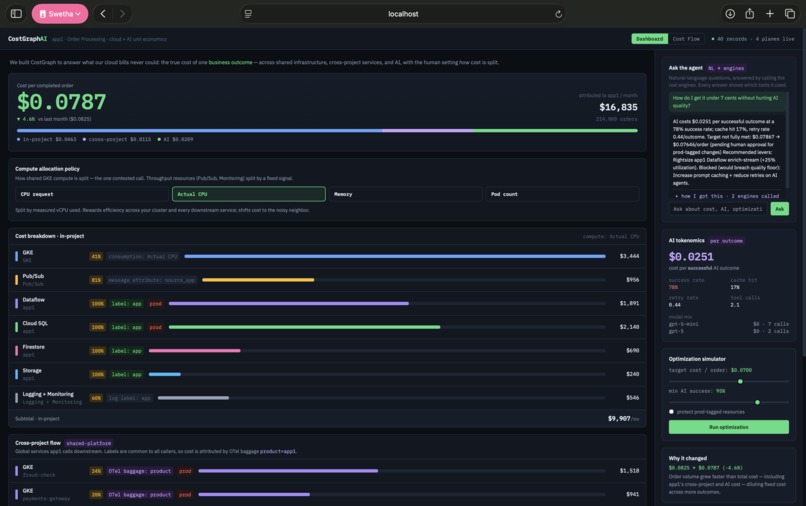Image resolution: width=806 pixels, height=506 pixels.
Task: Go back with the browser back arrow
Action: [103, 14]
